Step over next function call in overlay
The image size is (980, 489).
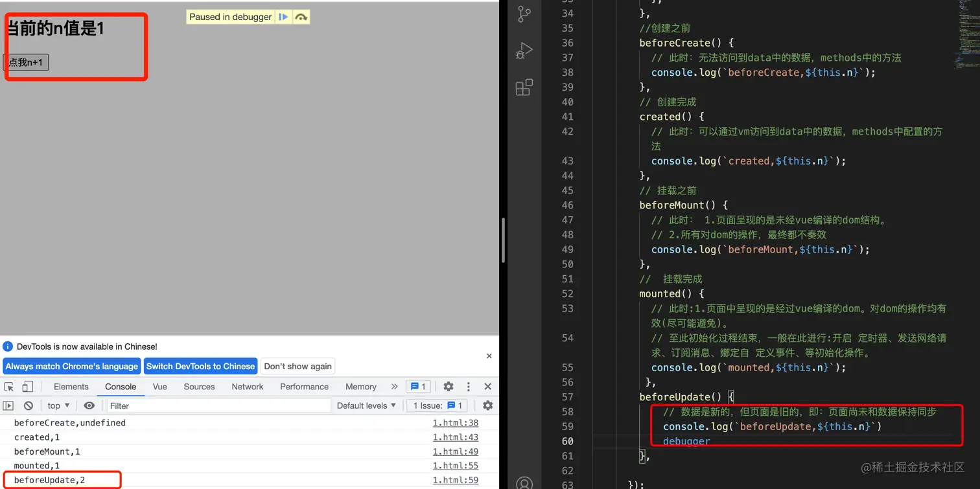point(301,17)
